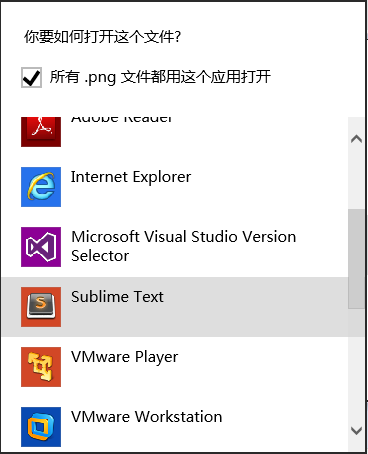
Task: Pick the VMware Player name label
Action: pos(125,357)
